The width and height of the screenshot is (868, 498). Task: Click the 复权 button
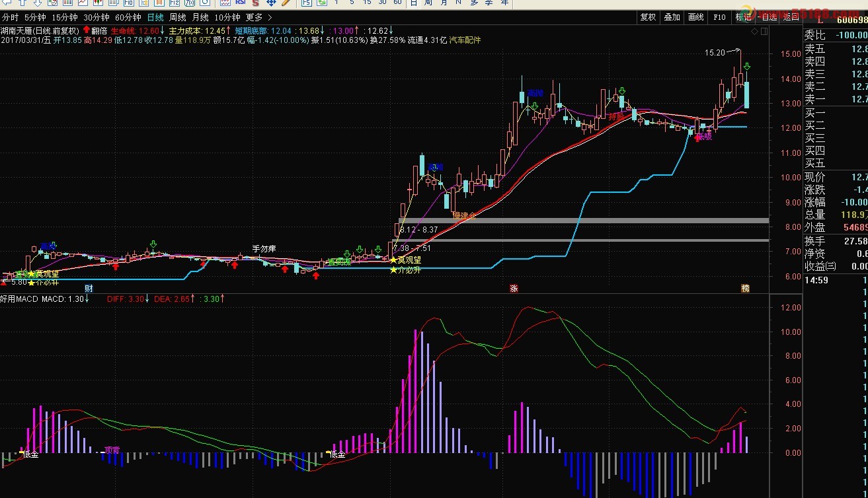click(x=649, y=17)
